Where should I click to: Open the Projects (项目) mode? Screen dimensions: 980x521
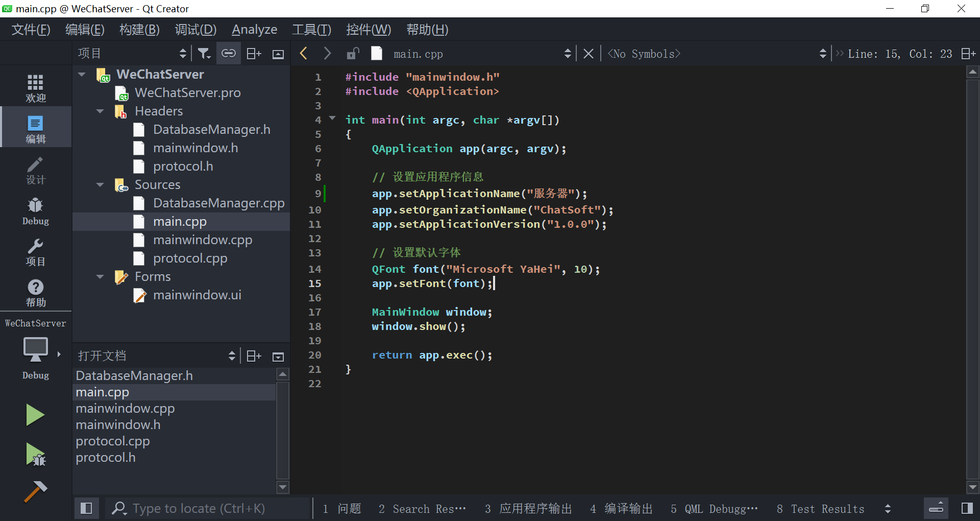(x=35, y=251)
